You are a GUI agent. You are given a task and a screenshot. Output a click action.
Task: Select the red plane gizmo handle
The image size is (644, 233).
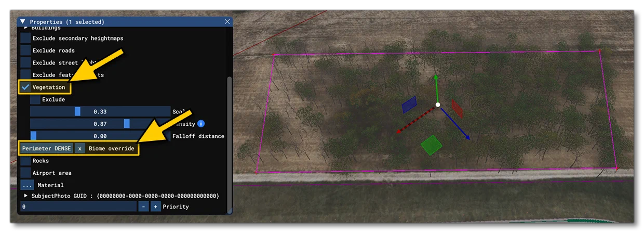pyautogui.click(x=458, y=108)
